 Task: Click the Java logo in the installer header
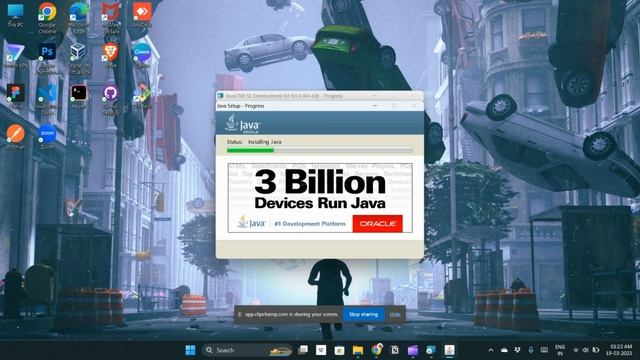click(243, 124)
